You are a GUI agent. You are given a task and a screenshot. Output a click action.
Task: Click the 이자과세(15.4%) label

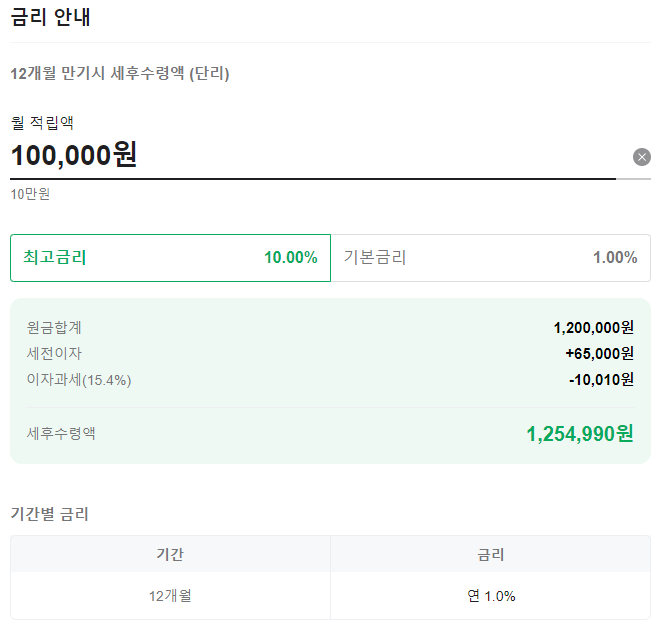[x=79, y=380]
